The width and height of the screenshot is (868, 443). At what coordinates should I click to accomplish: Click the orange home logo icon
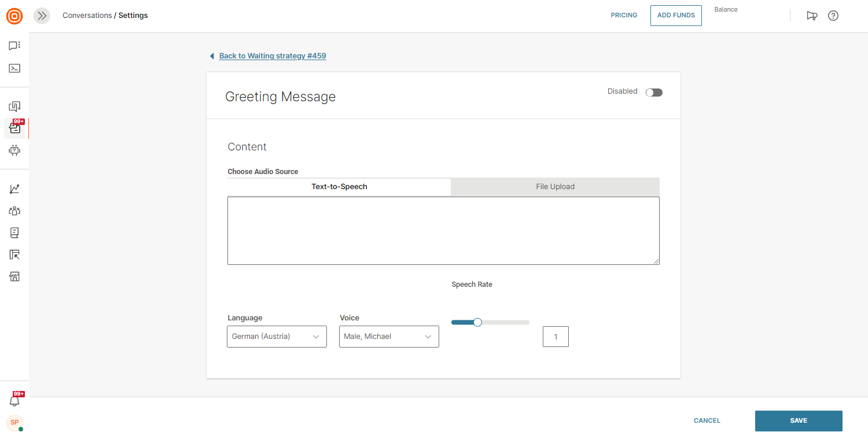point(14,16)
